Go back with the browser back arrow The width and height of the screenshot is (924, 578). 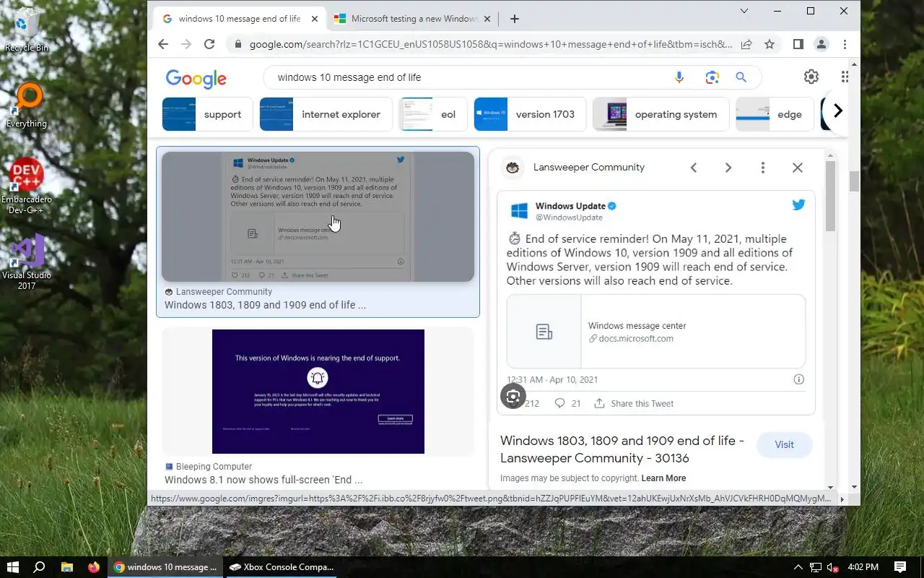pos(163,44)
